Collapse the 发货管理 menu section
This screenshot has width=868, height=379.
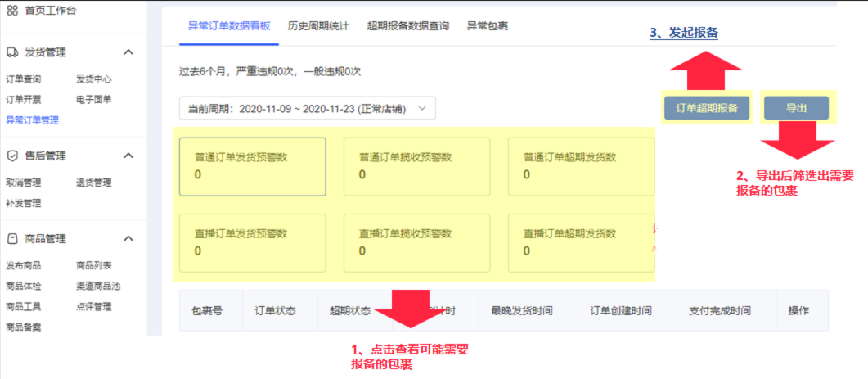click(128, 52)
